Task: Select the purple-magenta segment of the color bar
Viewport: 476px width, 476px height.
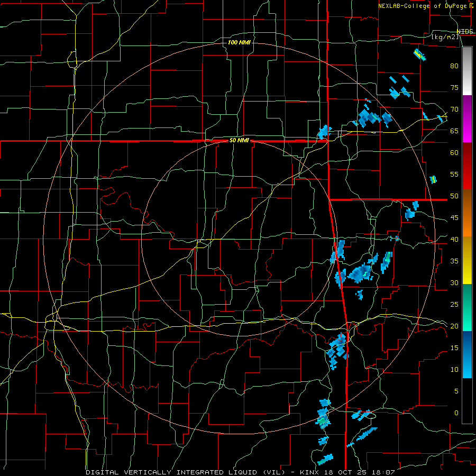Action: (x=467, y=118)
